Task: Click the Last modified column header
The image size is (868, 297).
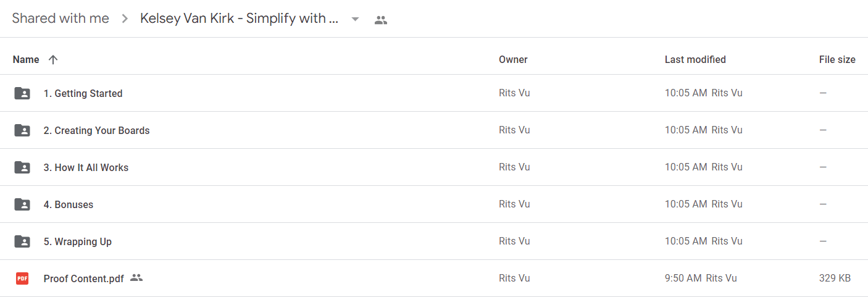Action: tap(695, 60)
